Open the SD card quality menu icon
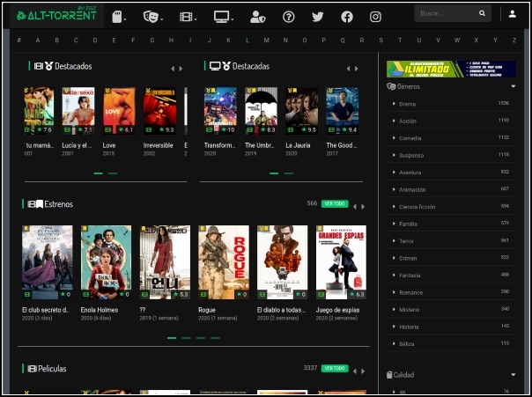 tap(117, 17)
